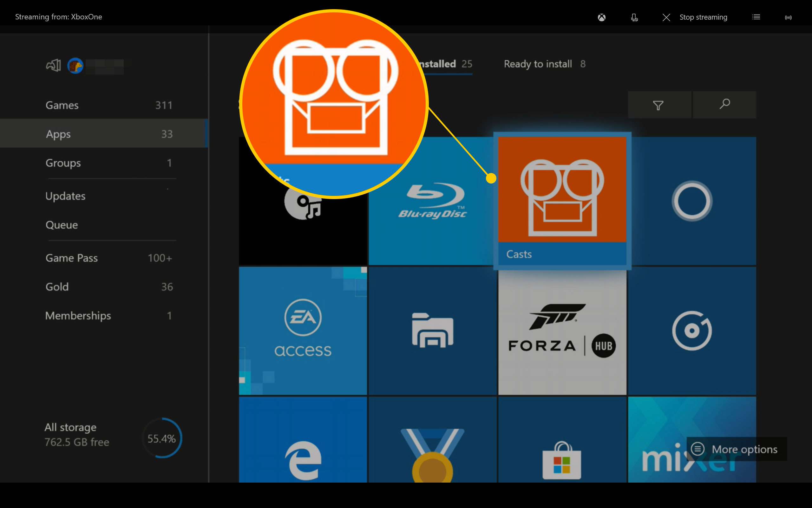Click the X icon beside Stop streaming
The width and height of the screenshot is (812, 508).
(x=666, y=17)
